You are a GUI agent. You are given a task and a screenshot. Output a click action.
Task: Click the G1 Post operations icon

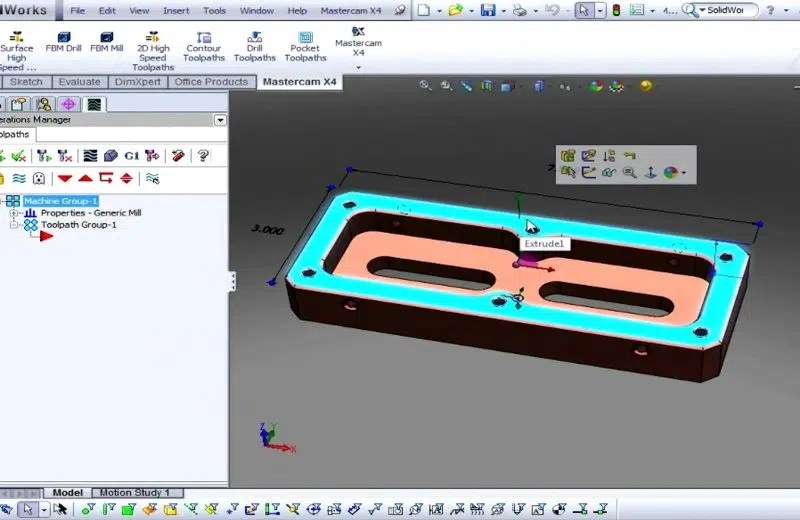pyautogui.click(x=132, y=156)
